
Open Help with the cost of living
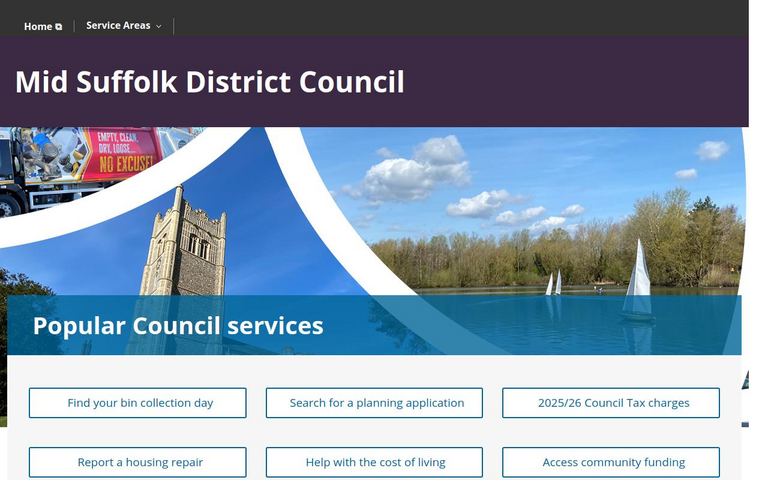374,462
